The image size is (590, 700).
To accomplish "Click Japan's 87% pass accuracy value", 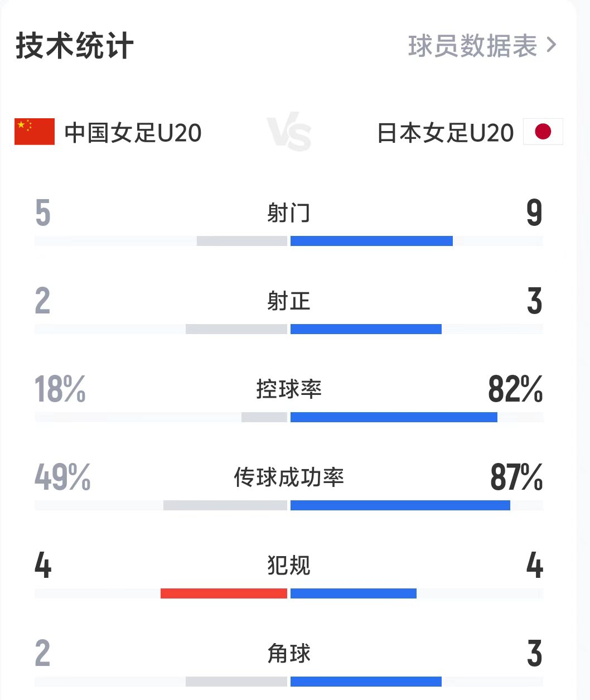I will (x=516, y=478).
